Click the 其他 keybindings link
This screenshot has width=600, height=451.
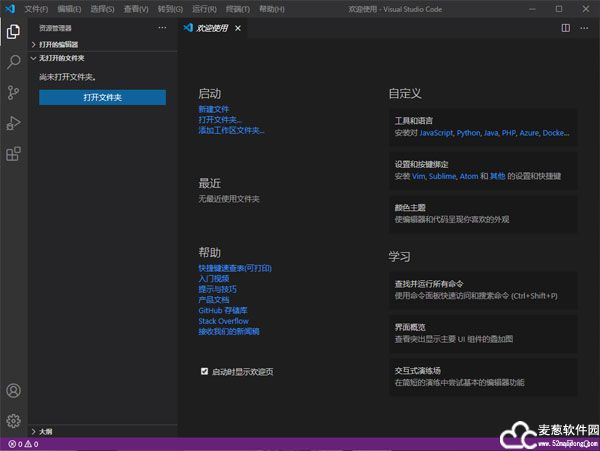pos(497,176)
